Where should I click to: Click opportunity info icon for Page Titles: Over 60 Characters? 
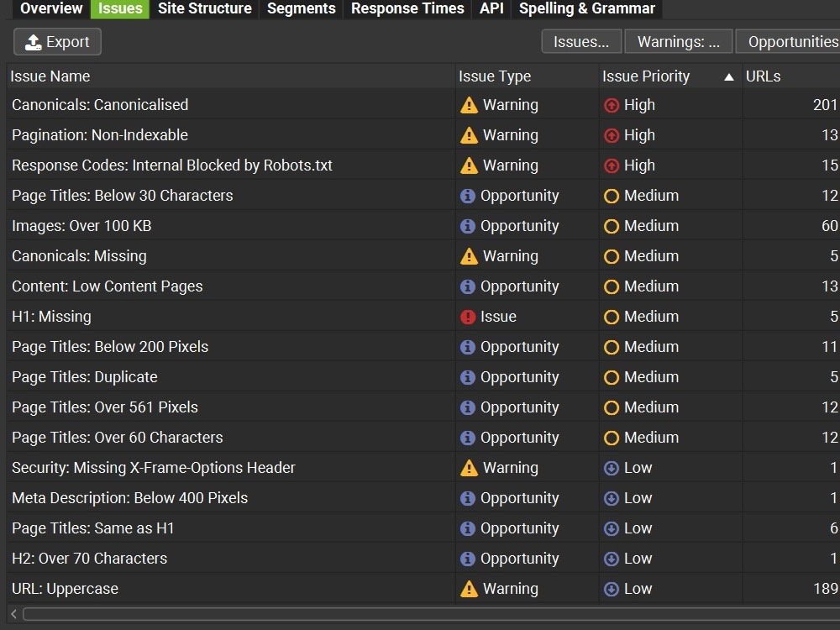point(468,438)
